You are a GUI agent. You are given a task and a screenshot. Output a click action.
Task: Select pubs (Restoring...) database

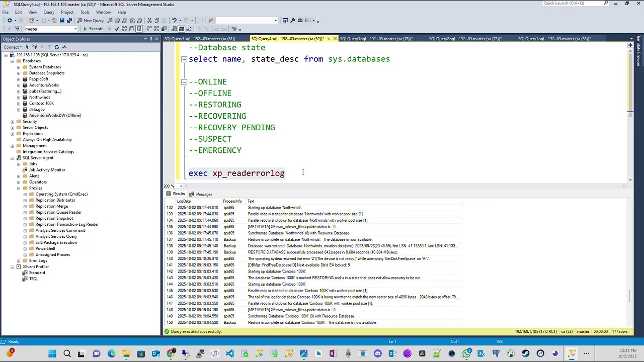[45, 91]
